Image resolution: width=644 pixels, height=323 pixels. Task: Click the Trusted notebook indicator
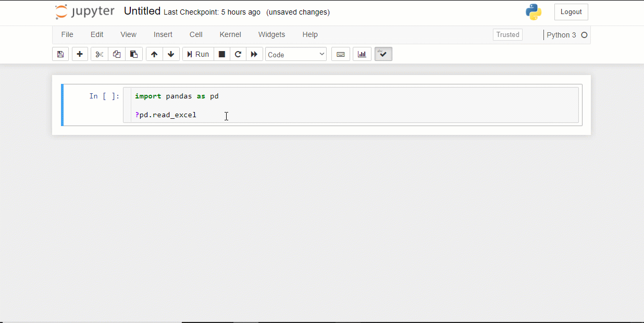click(x=507, y=34)
